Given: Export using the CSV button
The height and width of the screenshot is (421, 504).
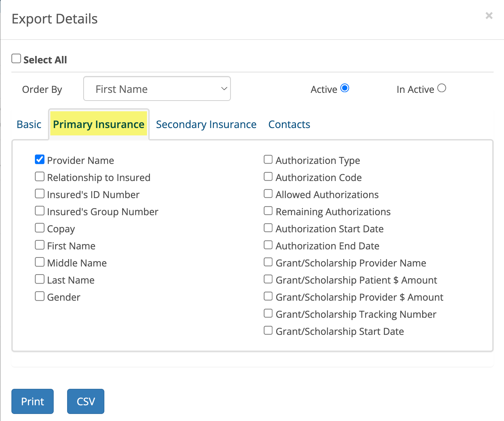Looking at the screenshot, I should (86, 401).
